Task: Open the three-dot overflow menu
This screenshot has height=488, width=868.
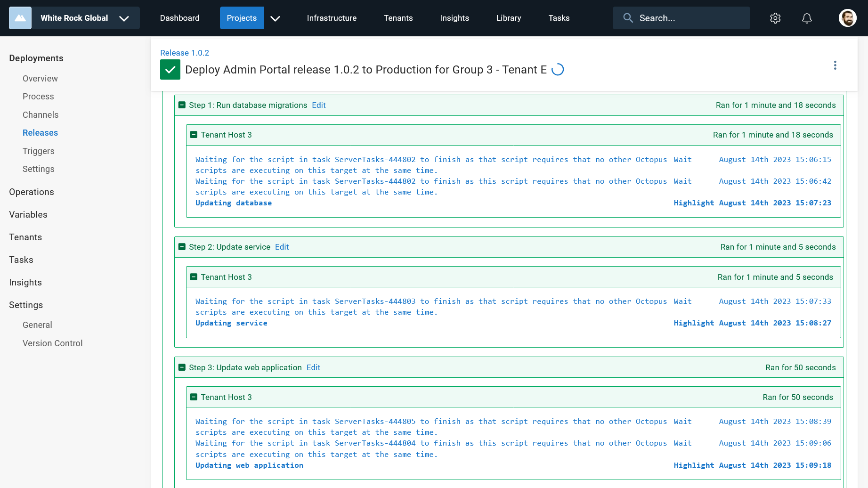Action: [835, 65]
